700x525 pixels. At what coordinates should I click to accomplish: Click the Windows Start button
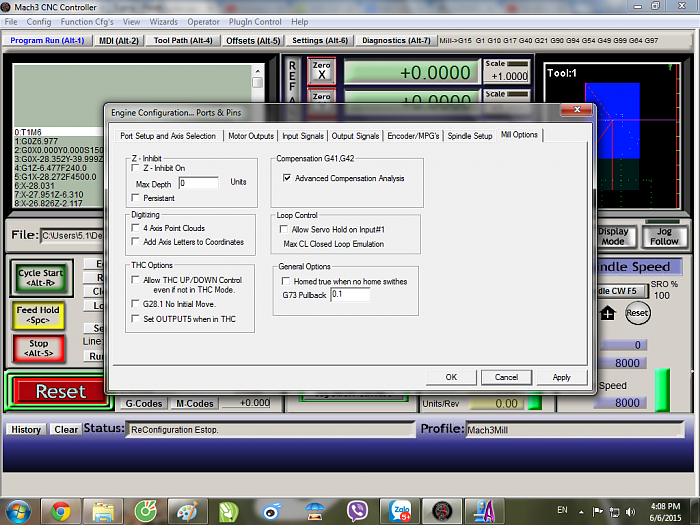pyautogui.click(x=18, y=511)
